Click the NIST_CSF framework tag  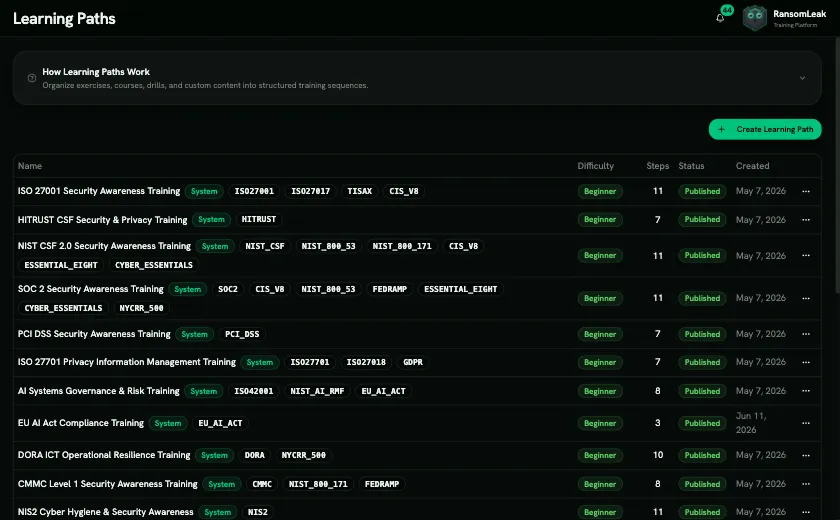click(x=265, y=246)
